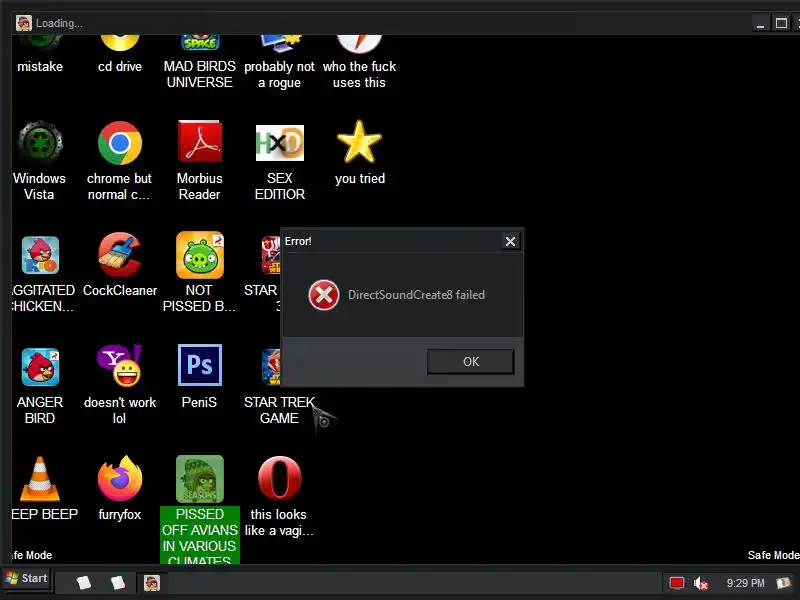Switch to the Loading app in the taskbar

pos(152,583)
